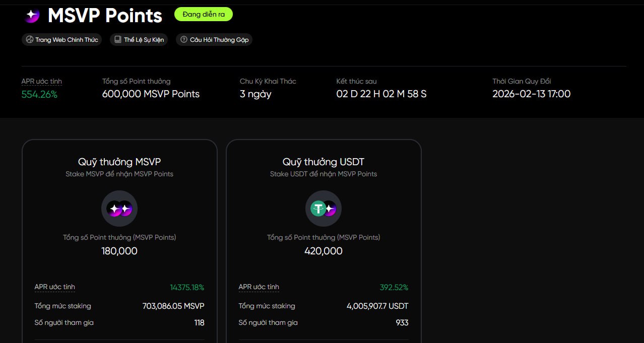Click the 392.52% APR value
The height and width of the screenshot is (343, 644).
[x=394, y=288]
